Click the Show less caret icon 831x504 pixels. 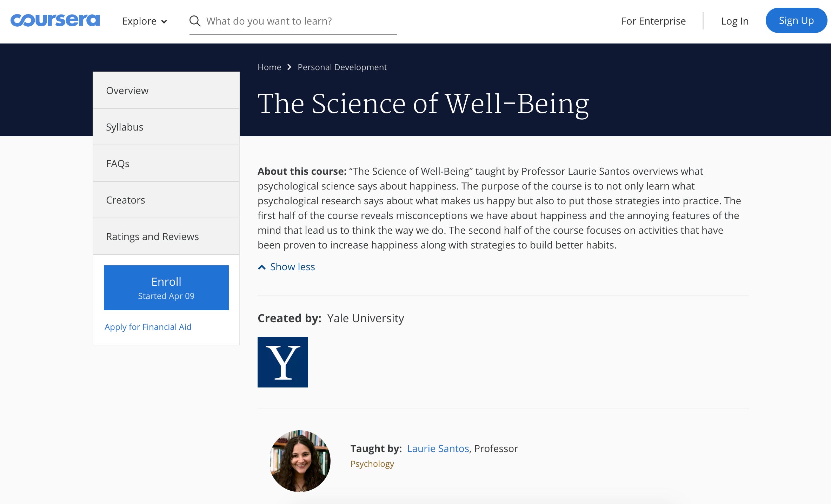tap(262, 267)
